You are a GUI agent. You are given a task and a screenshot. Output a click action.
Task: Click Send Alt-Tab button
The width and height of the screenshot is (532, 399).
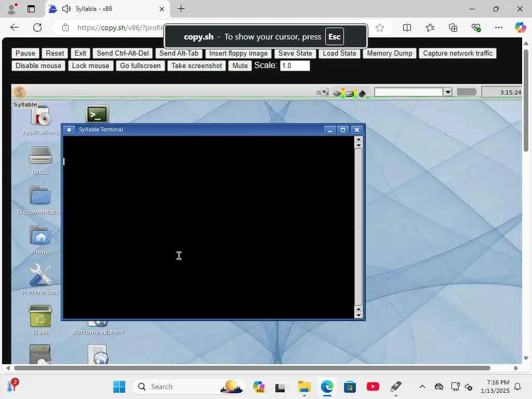click(x=179, y=54)
